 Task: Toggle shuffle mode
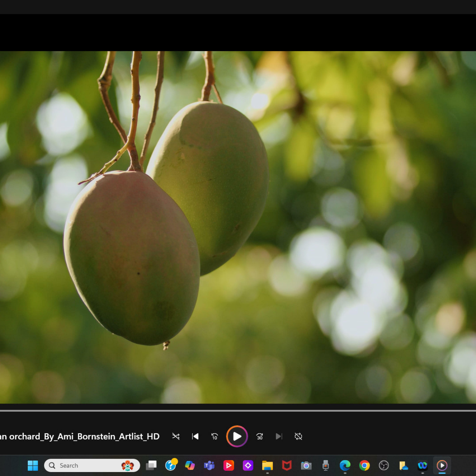click(x=176, y=436)
